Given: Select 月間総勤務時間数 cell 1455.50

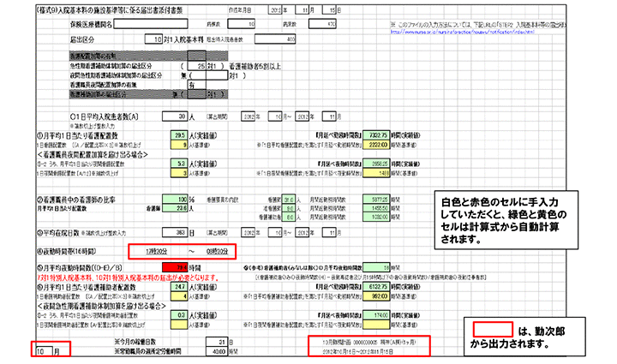Looking at the screenshot, I should coord(376,208).
